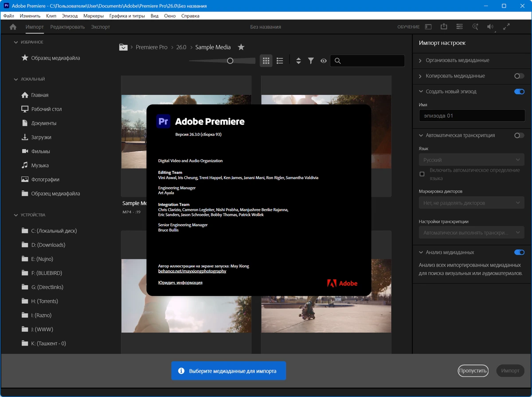The width and height of the screenshot is (532, 397).
Task: Open the file type filter funnel
Action: pos(311,61)
